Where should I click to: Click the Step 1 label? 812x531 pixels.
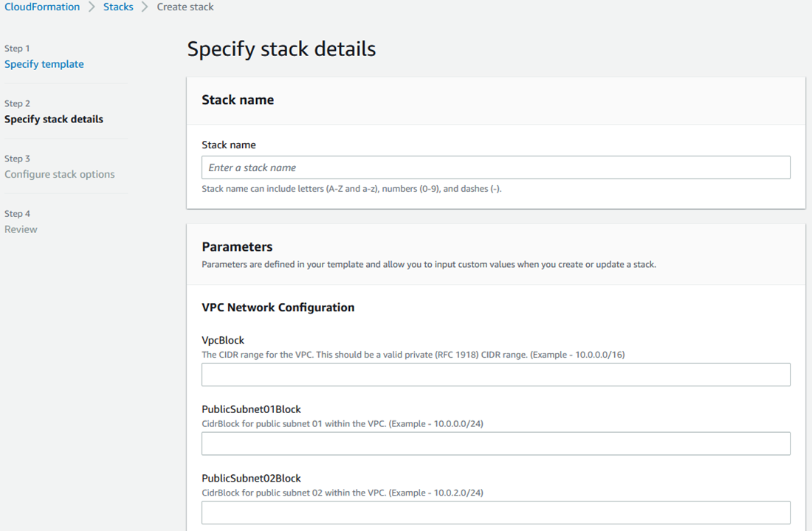(17, 49)
